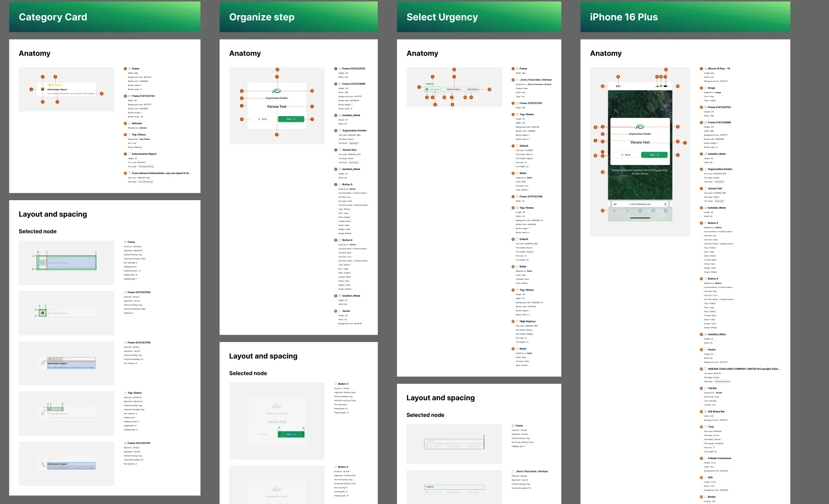Screen dimensions: 829x504
Task: Click the "Anatomy" heading in the Organize step section
Action: [245, 53]
